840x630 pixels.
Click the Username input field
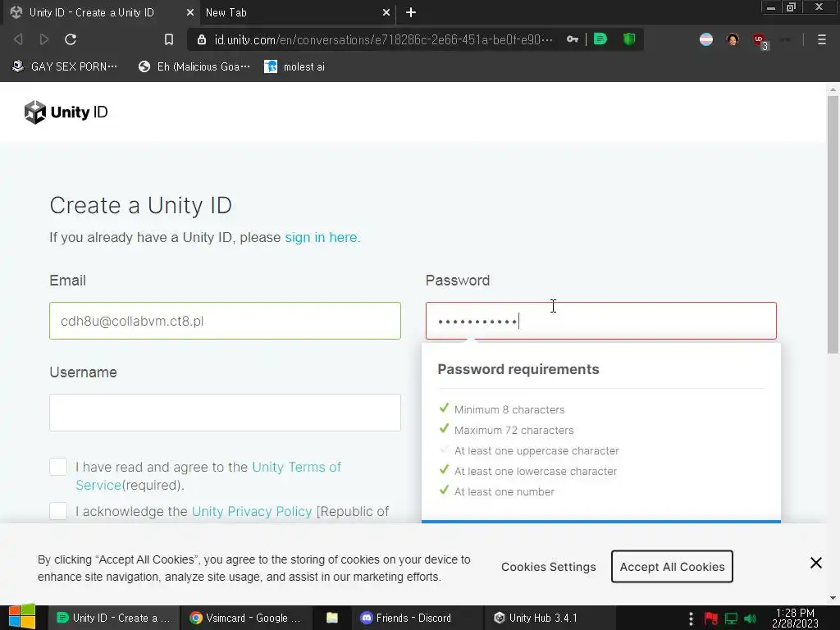point(225,413)
